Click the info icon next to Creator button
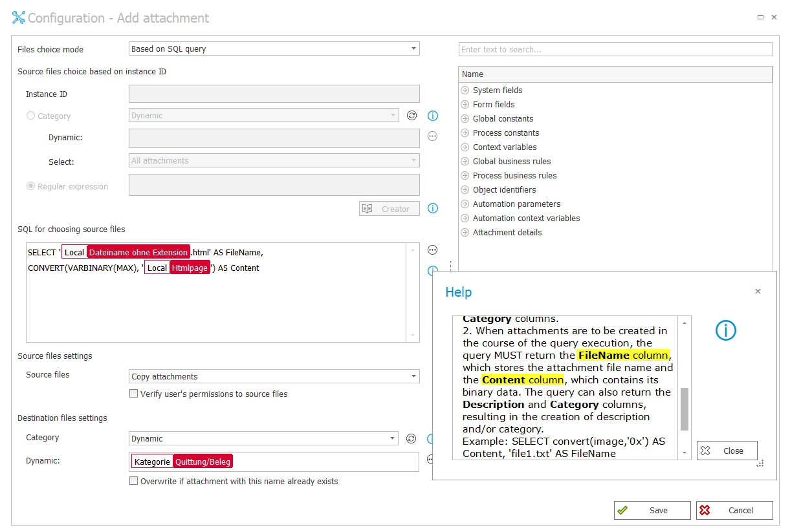790x532 pixels. point(433,208)
